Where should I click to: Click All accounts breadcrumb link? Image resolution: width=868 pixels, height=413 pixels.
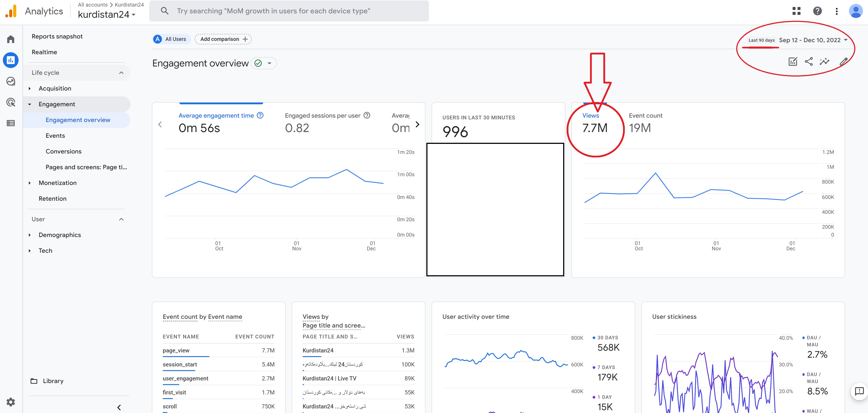pyautogui.click(x=93, y=5)
